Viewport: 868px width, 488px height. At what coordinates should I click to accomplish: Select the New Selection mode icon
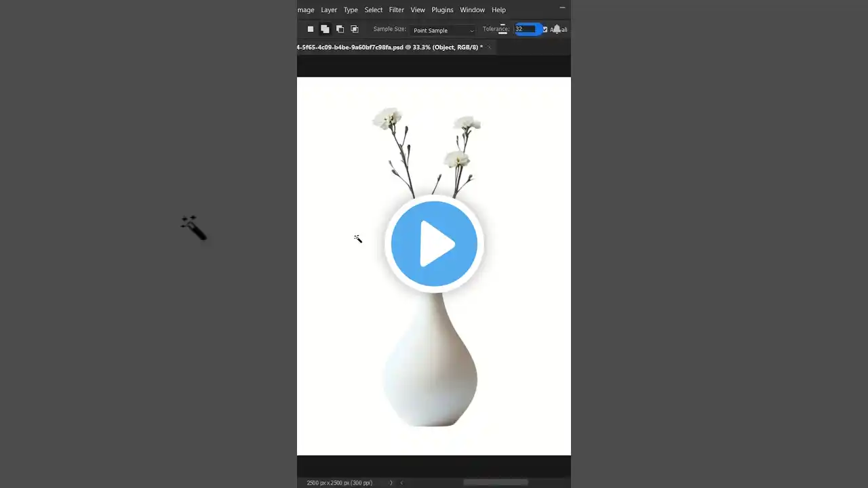[x=311, y=29]
